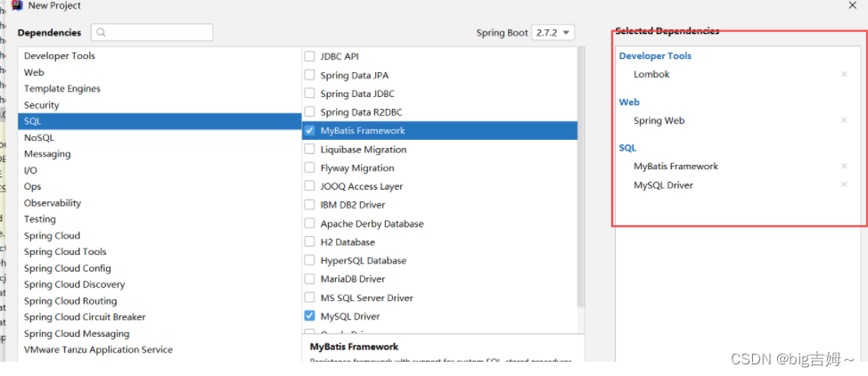Remove MyBatis Framework from selected dependencies

tap(844, 166)
